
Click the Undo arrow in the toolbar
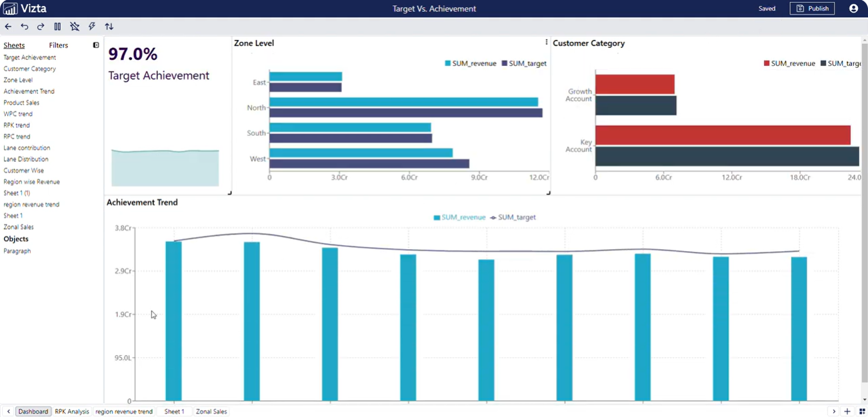point(24,27)
